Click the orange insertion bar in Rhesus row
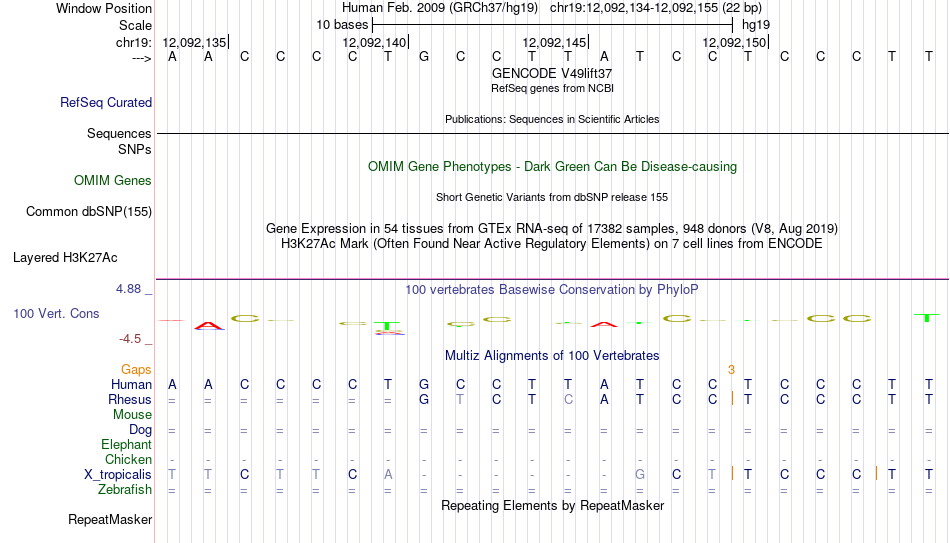Screen dimensions: 950x543 coord(732,399)
